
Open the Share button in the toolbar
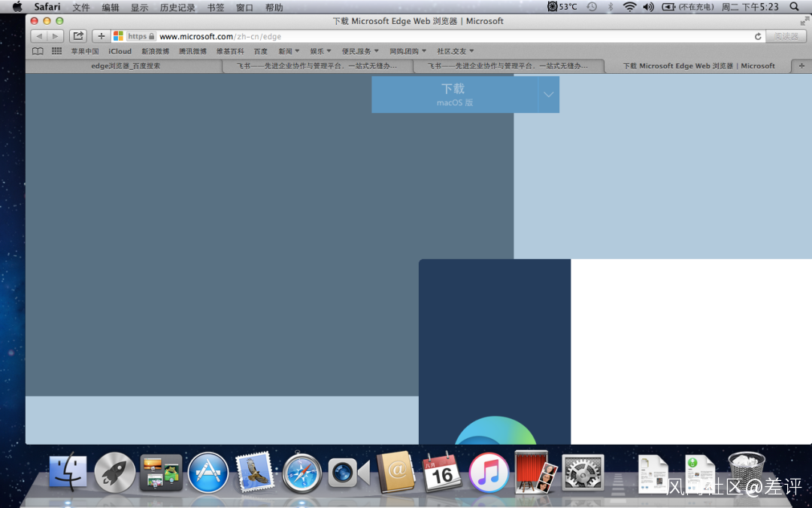coord(77,36)
